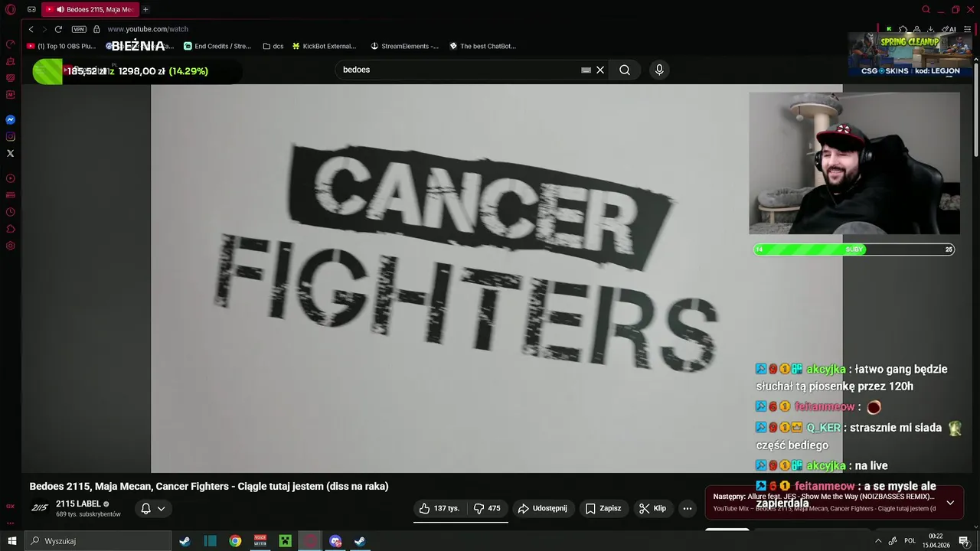Open the Minecraft creeper taskbar icon
The width and height of the screenshot is (980, 551).
coord(285,541)
